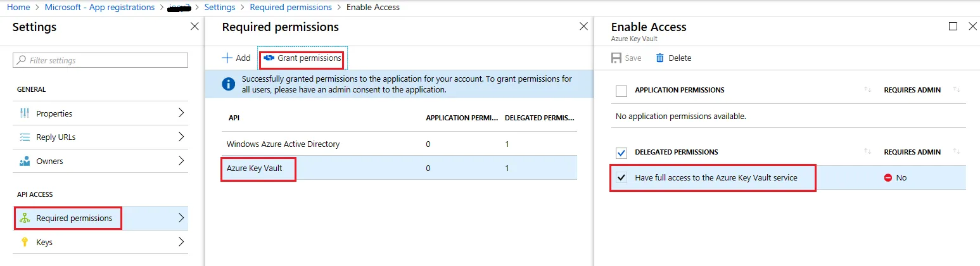Open the Owners settings item
Image resolution: width=980 pixels, height=266 pixels.
click(49, 161)
